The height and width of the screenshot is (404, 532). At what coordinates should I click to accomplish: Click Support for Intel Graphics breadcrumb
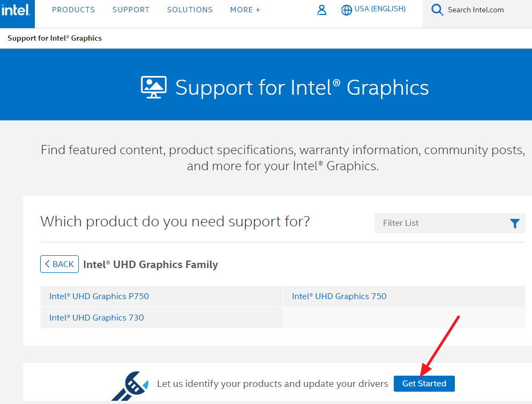point(55,38)
